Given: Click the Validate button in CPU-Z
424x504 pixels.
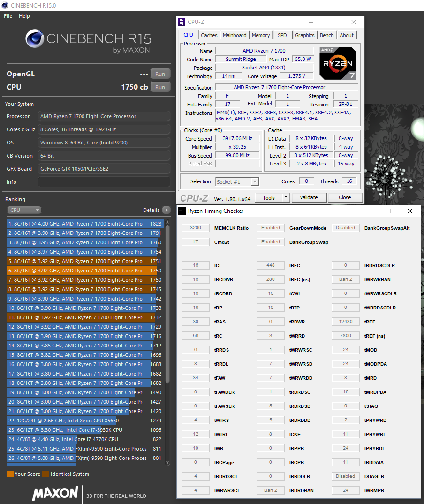Looking at the screenshot, I should click(309, 198).
